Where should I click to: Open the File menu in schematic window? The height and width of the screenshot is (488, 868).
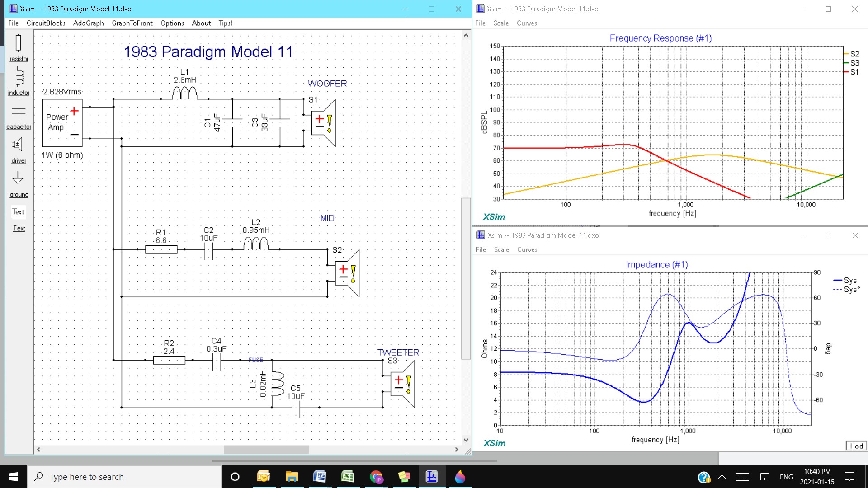[14, 23]
